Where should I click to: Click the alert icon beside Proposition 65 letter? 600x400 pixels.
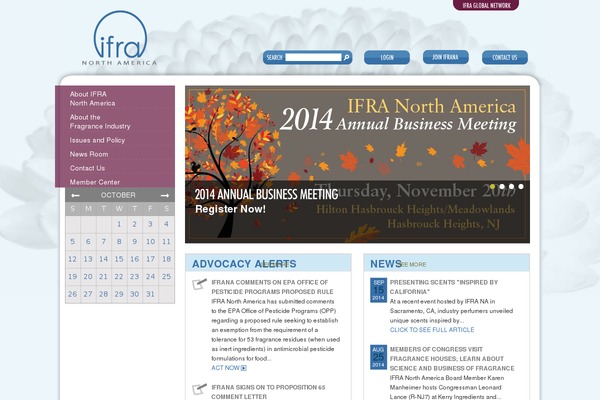pos(199,389)
